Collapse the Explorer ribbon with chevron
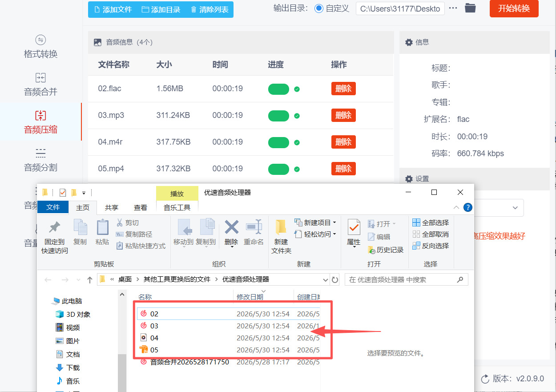Viewport: 556px width, 392px height. (x=456, y=207)
